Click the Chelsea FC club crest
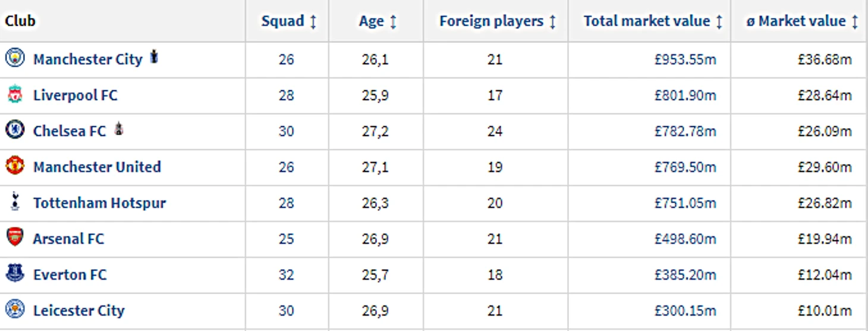Image resolution: width=868 pixels, height=331 pixels. click(x=15, y=130)
